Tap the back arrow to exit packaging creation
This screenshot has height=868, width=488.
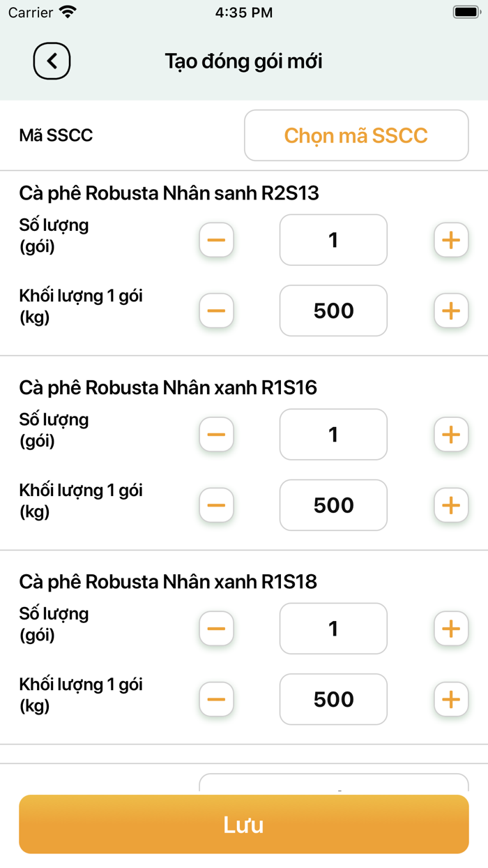52,61
